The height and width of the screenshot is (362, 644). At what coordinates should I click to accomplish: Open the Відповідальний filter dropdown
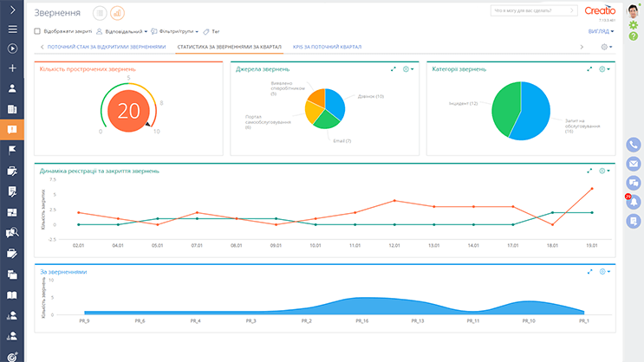(x=120, y=30)
